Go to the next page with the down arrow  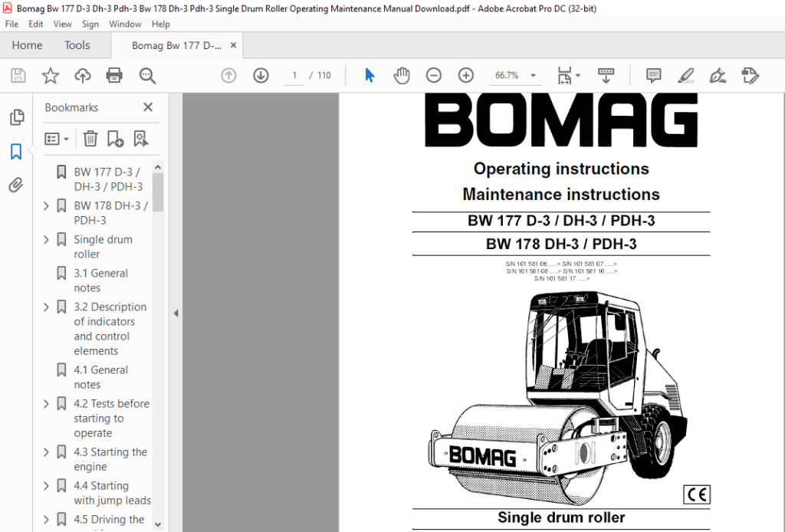261,76
